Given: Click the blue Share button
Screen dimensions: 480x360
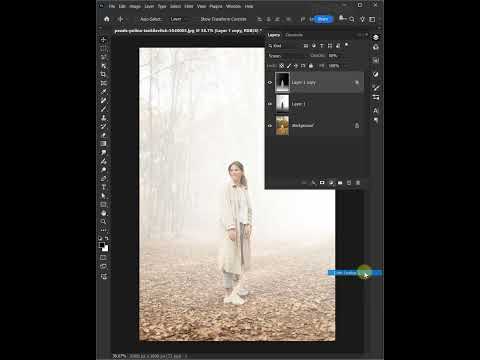Looking at the screenshot, I should tap(323, 19).
